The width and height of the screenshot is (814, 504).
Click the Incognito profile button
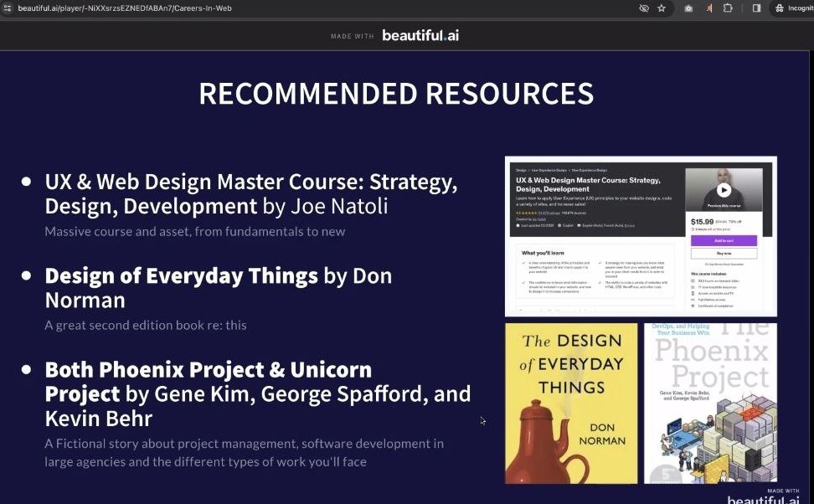pos(793,8)
